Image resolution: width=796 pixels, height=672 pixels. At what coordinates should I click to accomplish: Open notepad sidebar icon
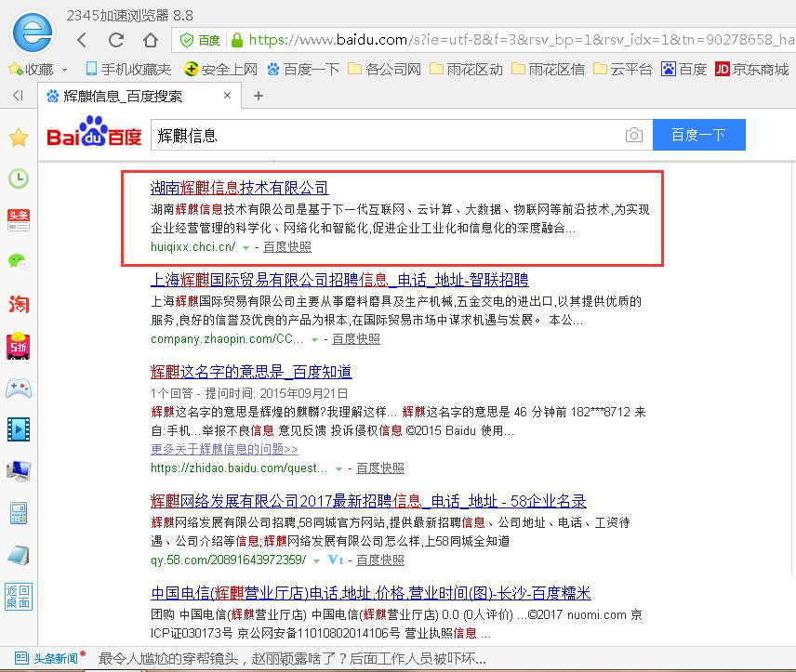tap(19, 555)
